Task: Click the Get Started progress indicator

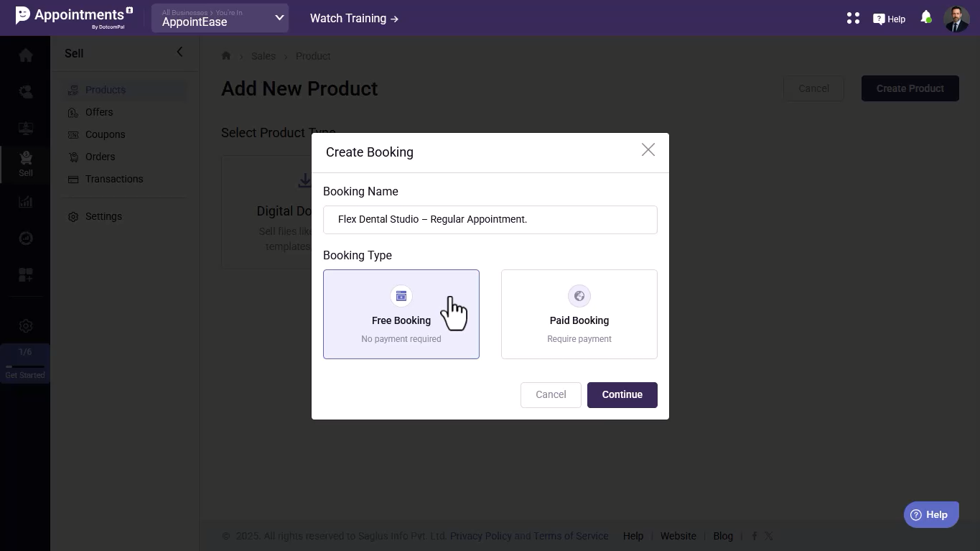Action: (x=25, y=363)
